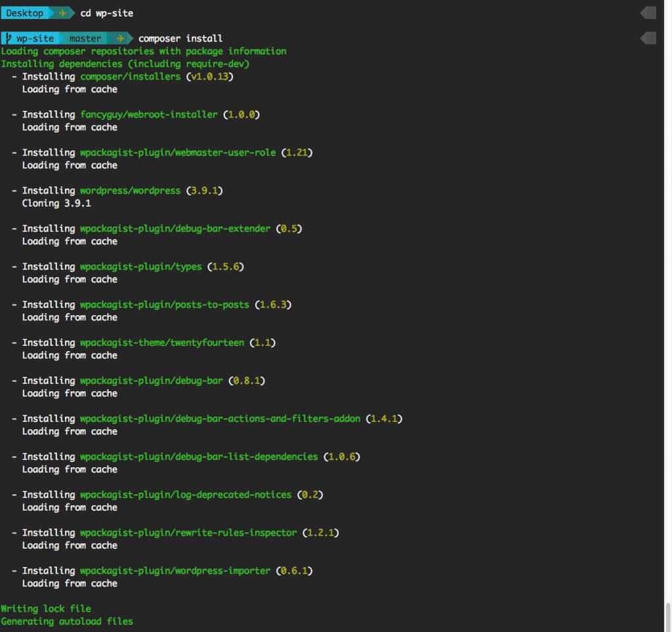Click version 1.21 of webmaster-user-role
The height and width of the screenshot is (632, 672).
pos(297,153)
